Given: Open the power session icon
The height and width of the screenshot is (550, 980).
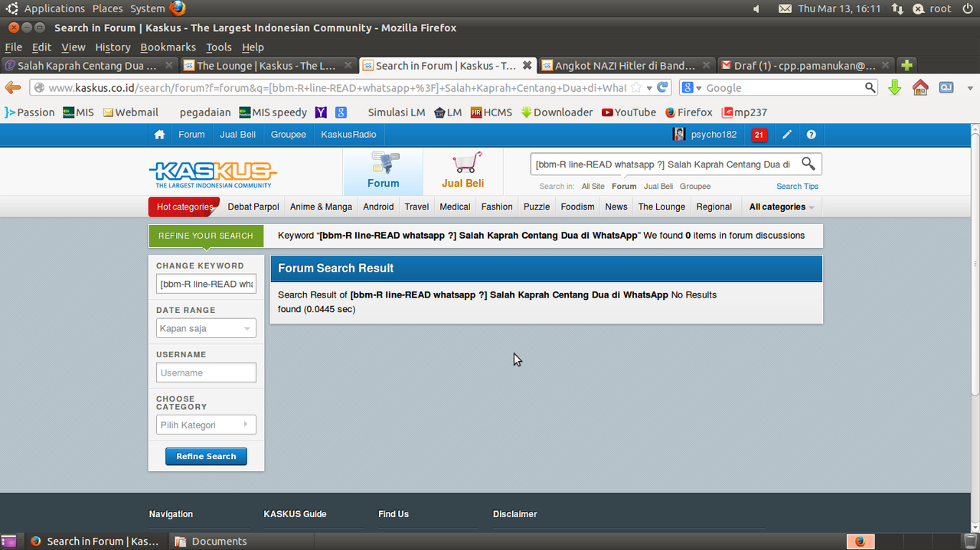Looking at the screenshot, I should tap(967, 8).
